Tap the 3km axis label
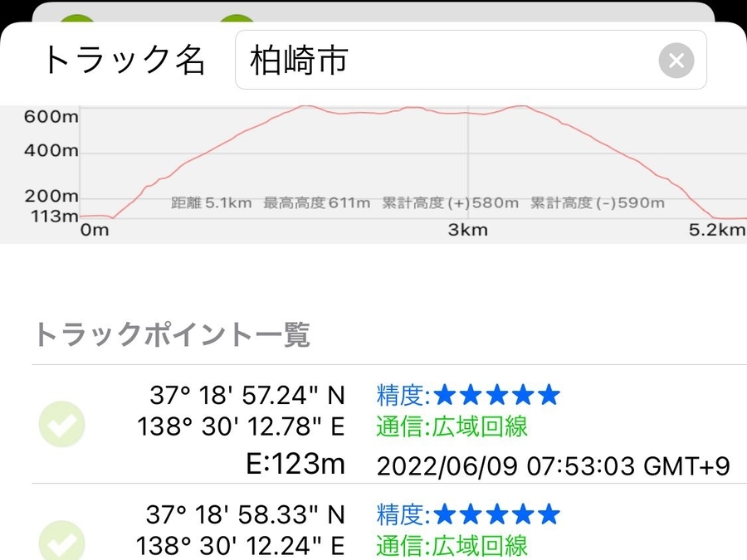The image size is (747, 560). (x=468, y=230)
